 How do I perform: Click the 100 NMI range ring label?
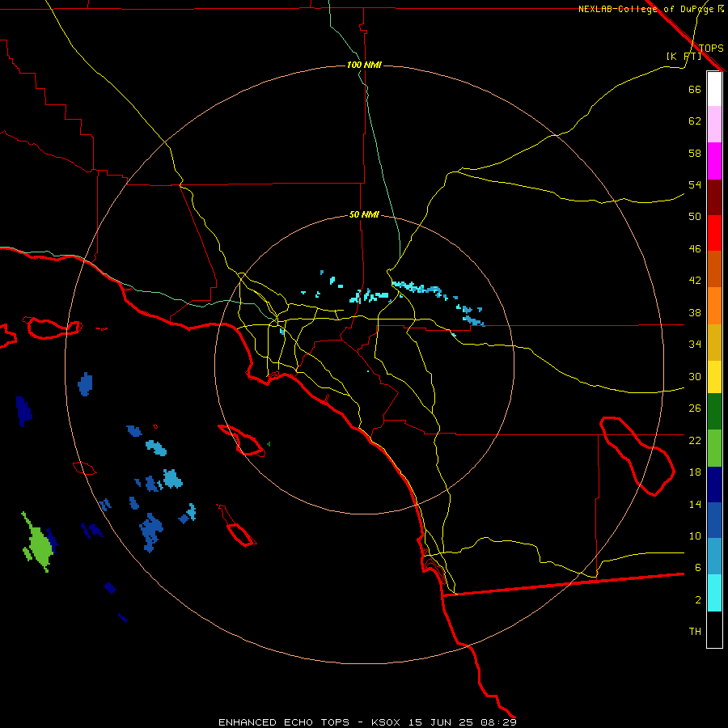coord(364,65)
